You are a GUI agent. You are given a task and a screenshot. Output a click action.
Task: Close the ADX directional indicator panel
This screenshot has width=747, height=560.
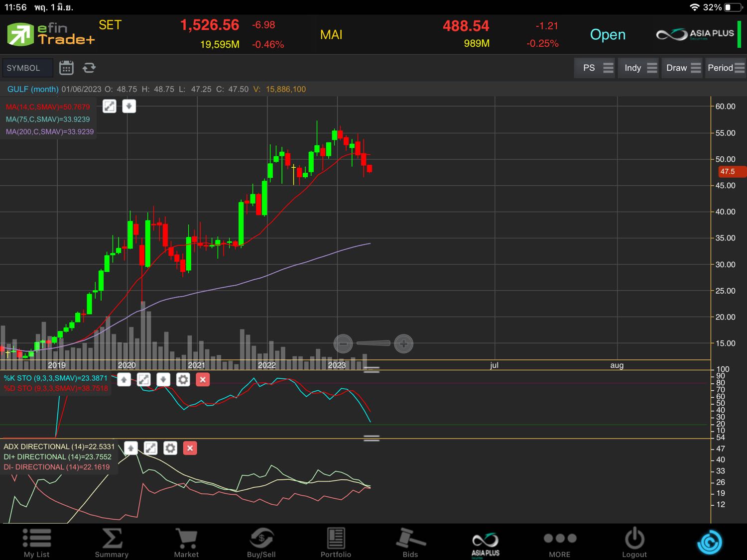190,448
